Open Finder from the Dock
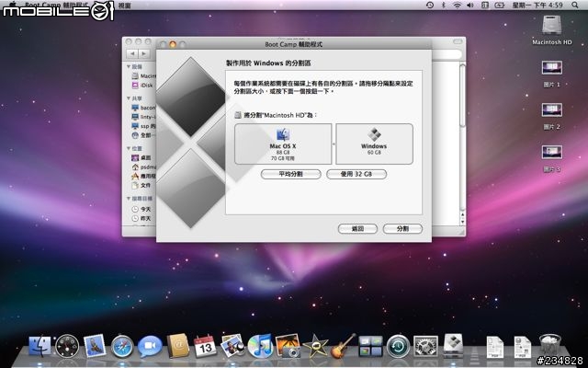588x368 pixels. [40, 346]
